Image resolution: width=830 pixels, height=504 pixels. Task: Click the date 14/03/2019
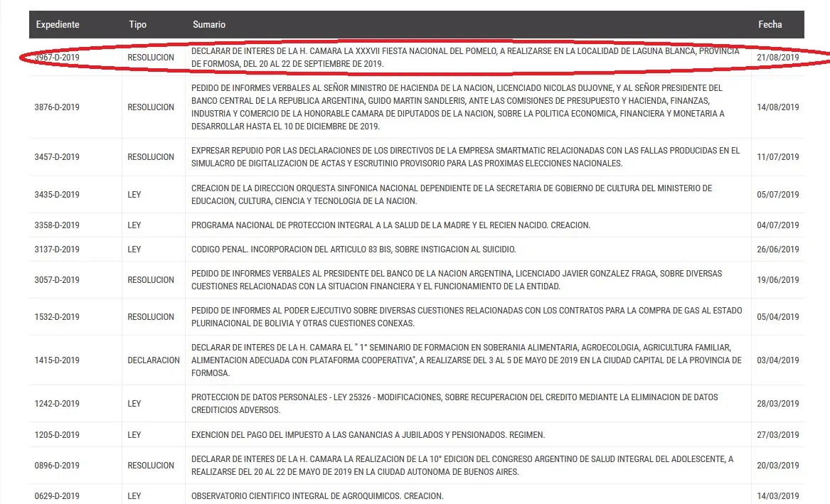pyautogui.click(x=777, y=496)
